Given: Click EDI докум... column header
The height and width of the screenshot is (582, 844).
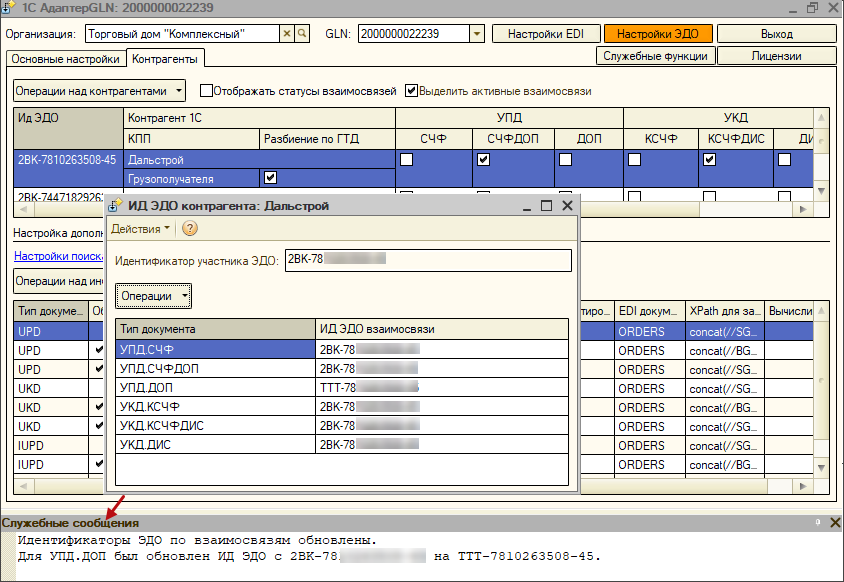Looking at the screenshot, I should pyautogui.click(x=649, y=311).
